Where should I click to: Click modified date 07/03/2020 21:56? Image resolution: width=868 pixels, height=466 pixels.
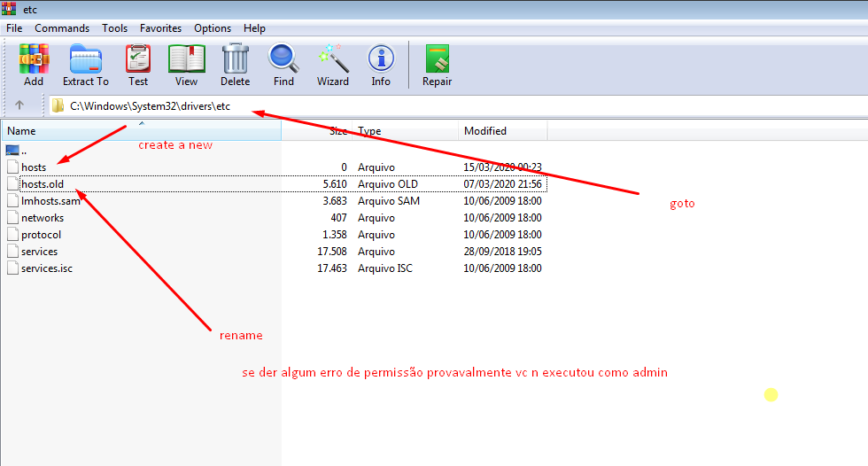pyautogui.click(x=503, y=183)
